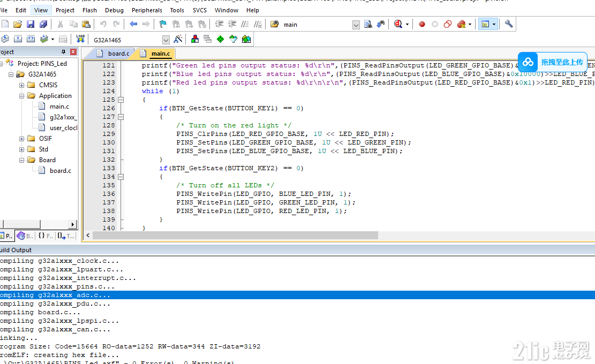Close the Project panel
Viewport: 595px width, 364px height.
[73, 52]
